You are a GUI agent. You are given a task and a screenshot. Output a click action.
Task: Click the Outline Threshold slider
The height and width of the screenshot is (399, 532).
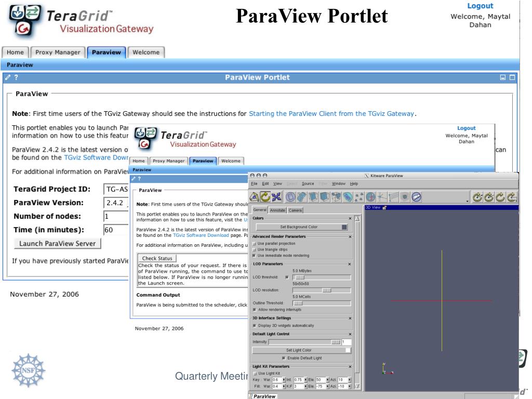click(322, 303)
